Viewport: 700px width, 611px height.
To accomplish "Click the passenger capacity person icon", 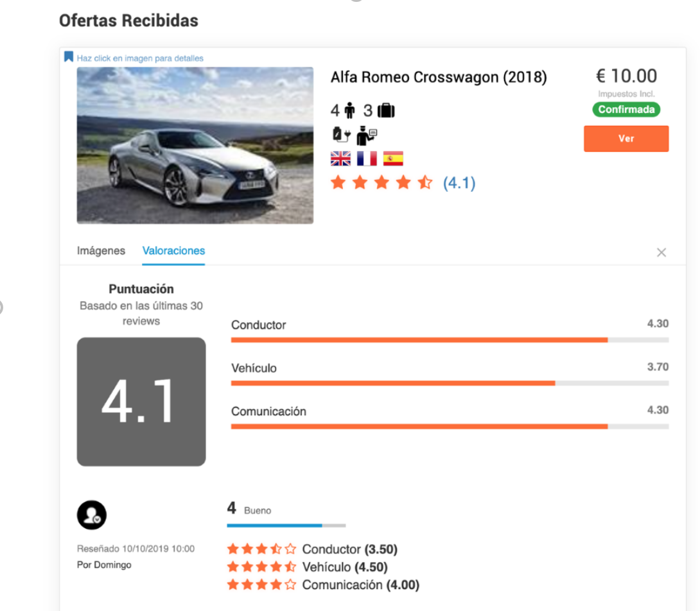I will [349, 111].
